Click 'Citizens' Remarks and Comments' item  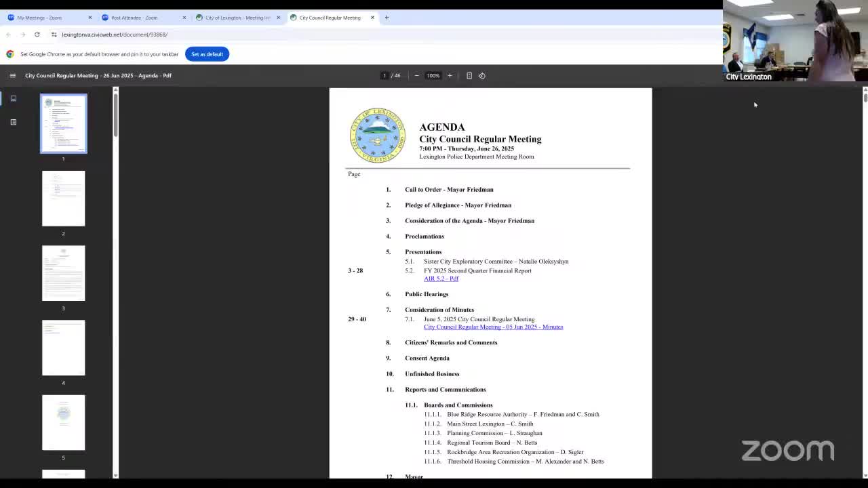point(451,342)
